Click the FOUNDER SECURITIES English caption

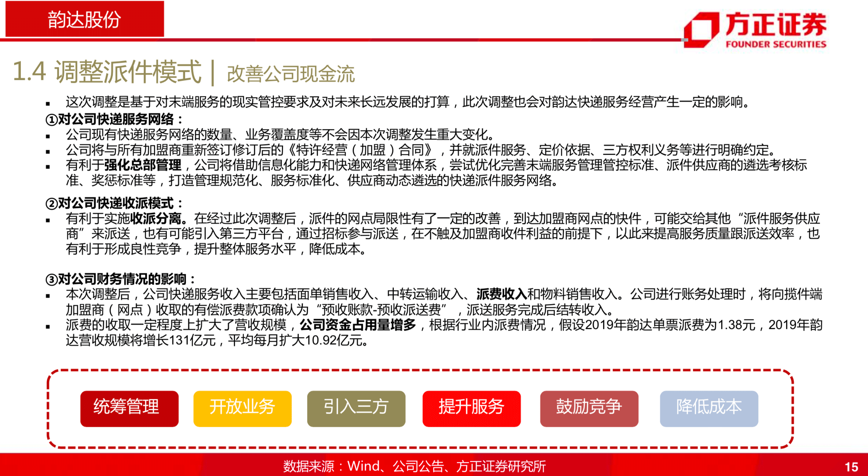point(776,44)
